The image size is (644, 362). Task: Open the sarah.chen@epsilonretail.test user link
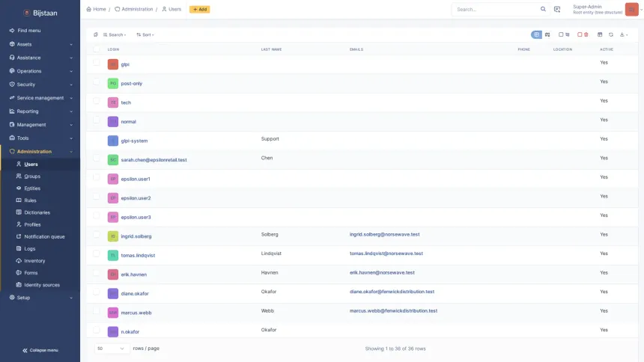coord(154,160)
